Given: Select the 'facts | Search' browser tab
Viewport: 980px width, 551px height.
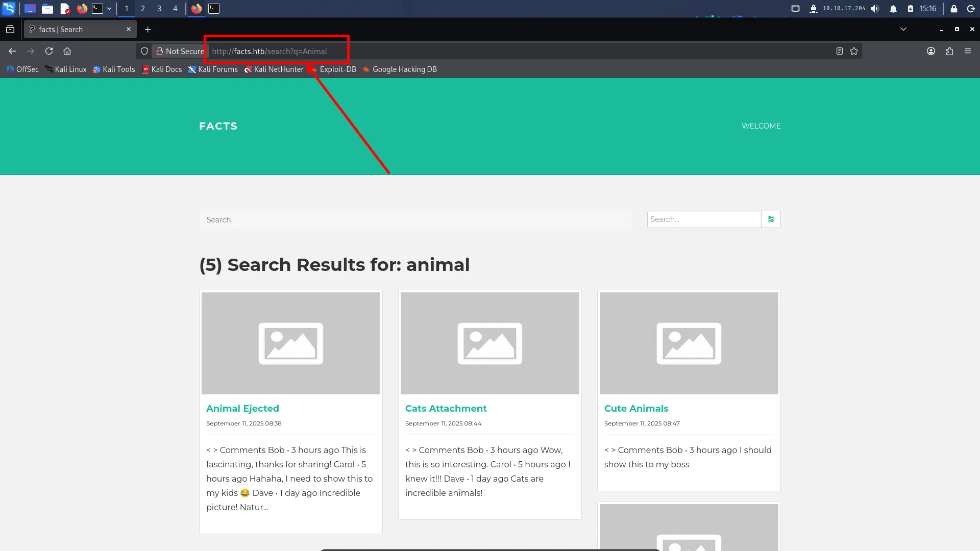Looking at the screenshot, I should click(x=80, y=30).
